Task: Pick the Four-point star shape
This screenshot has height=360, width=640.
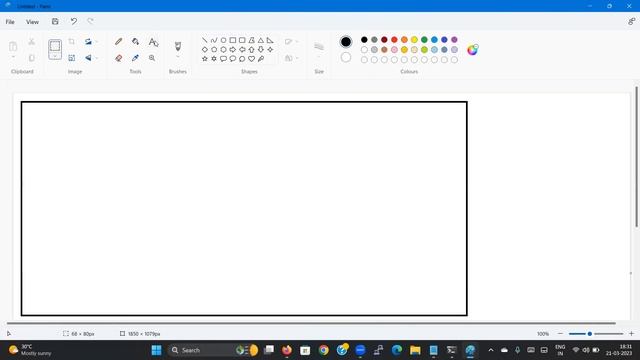Action: [x=270, y=49]
